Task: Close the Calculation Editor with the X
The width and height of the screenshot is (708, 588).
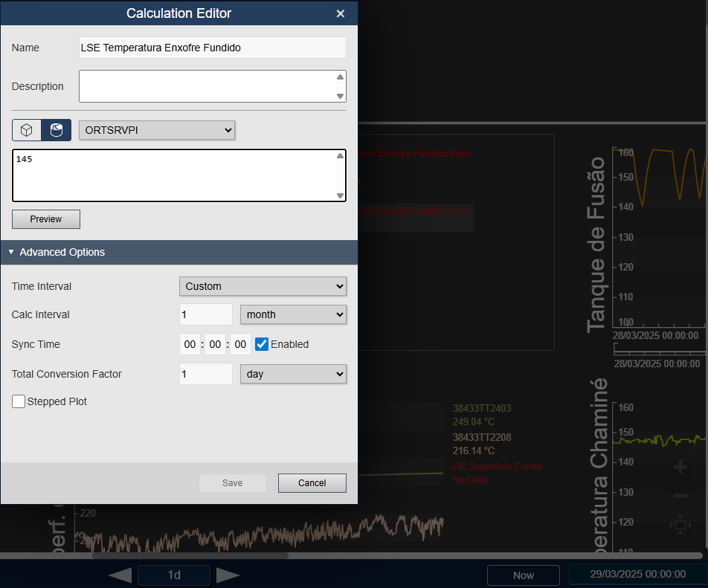Action: click(341, 13)
